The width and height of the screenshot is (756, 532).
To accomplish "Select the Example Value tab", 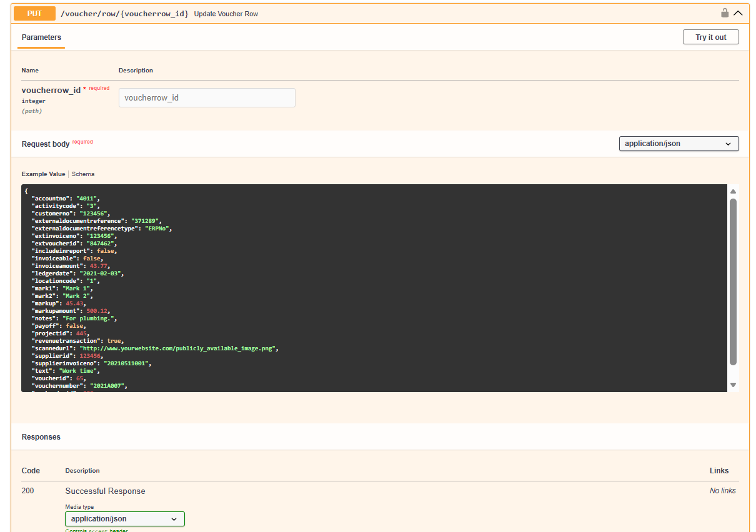I will point(43,174).
